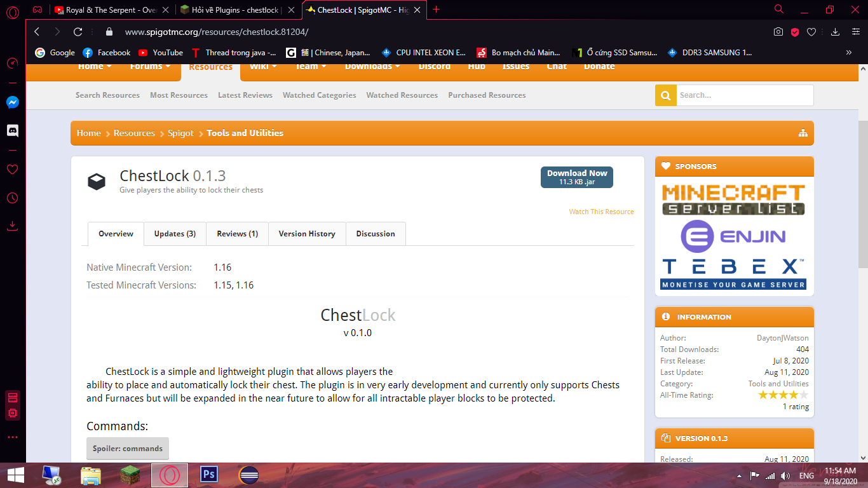Image resolution: width=868 pixels, height=488 pixels.
Task: Open the Windows Start menu
Action: point(15,475)
